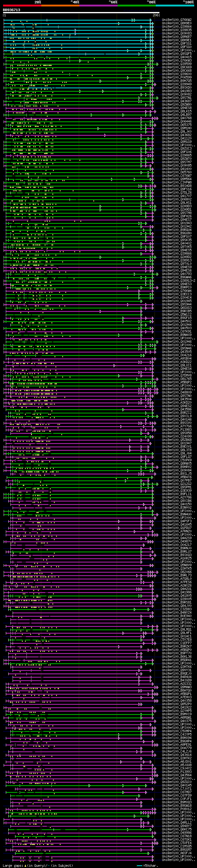
Task: Select label UniRef100_A5BQP1
Action: coord(177,694)
